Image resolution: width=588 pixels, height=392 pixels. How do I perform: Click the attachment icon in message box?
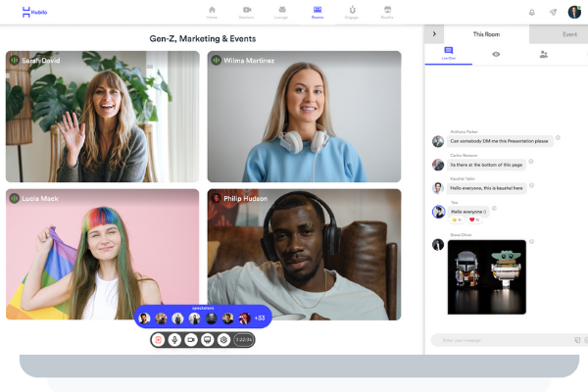tap(577, 340)
